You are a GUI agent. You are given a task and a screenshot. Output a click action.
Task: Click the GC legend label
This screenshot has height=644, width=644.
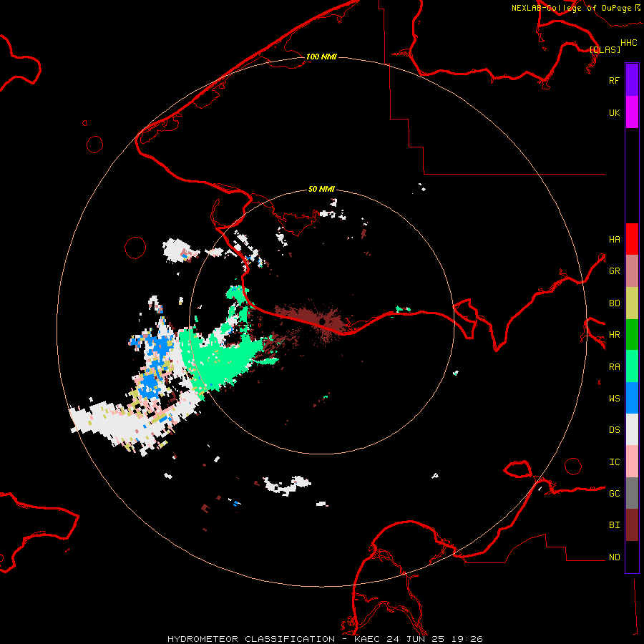click(614, 493)
